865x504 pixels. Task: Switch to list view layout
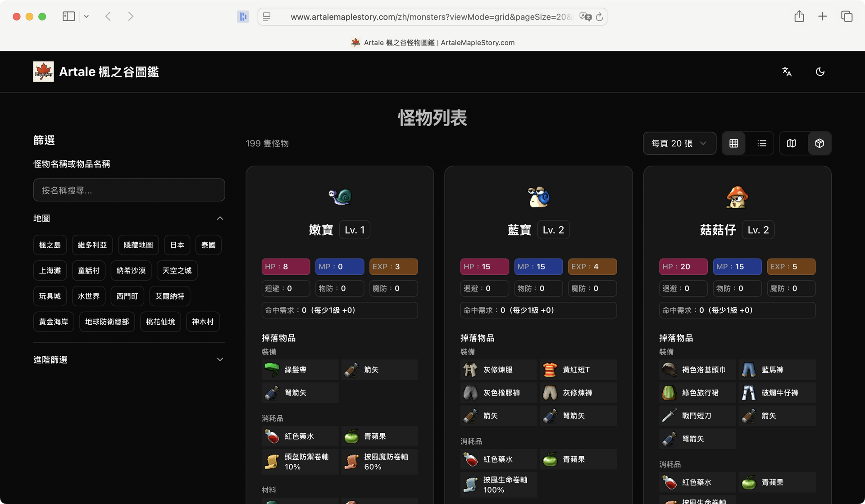click(x=762, y=143)
